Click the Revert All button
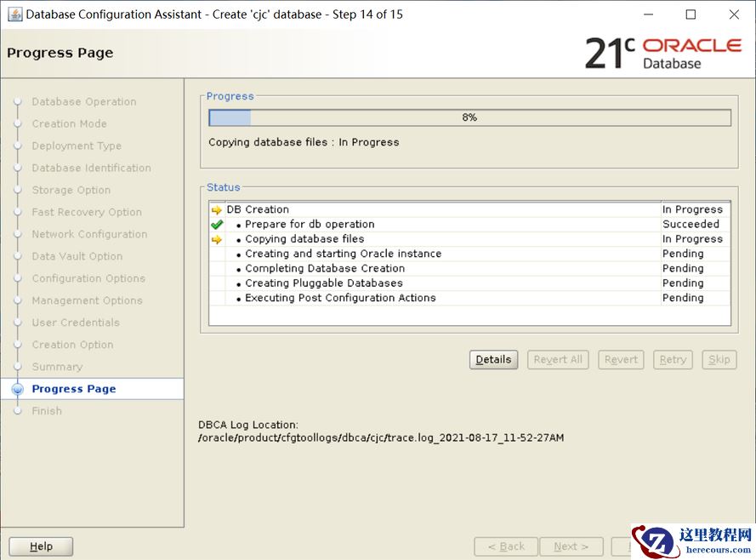The height and width of the screenshot is (560, 756). [x=558, y=360]
